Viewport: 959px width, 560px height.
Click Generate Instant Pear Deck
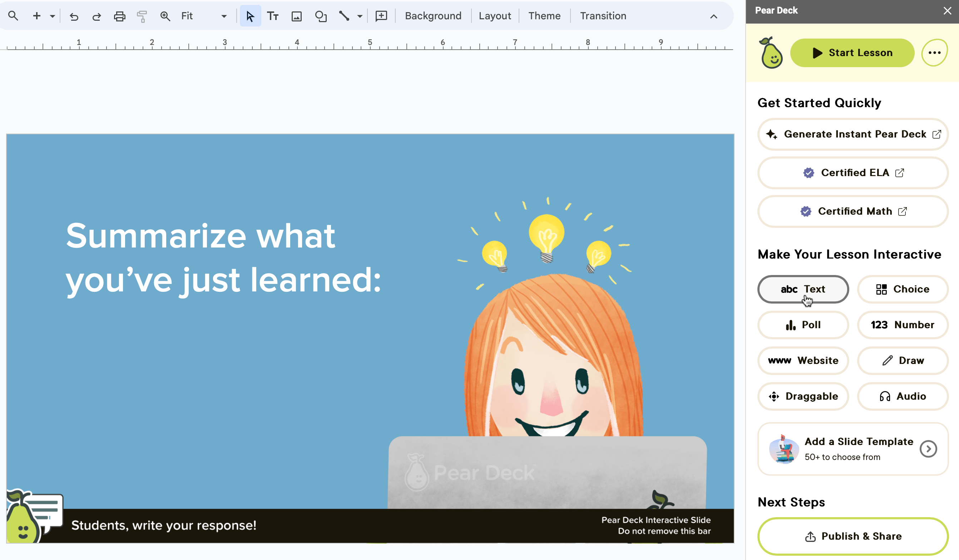[853, 134]
